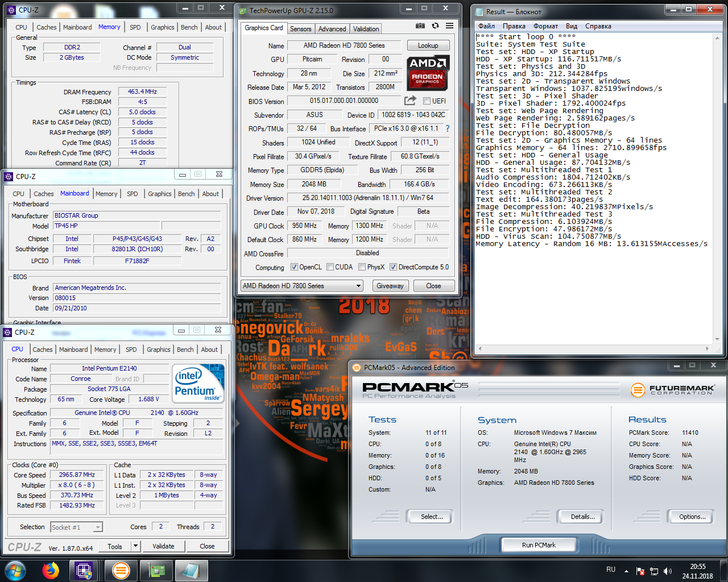
Task: Open the Вид menu in Notepad
Action: [572, 26]
